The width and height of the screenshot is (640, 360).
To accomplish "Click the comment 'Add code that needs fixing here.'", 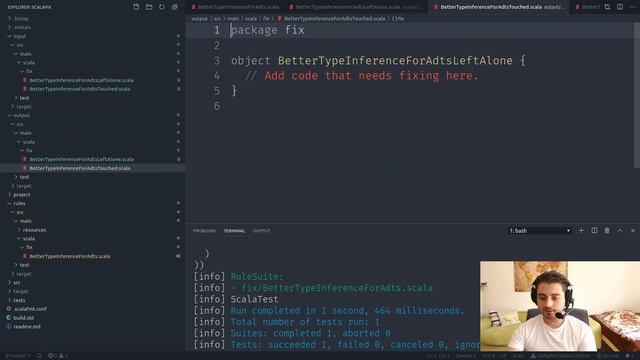I will pos(371,76).
